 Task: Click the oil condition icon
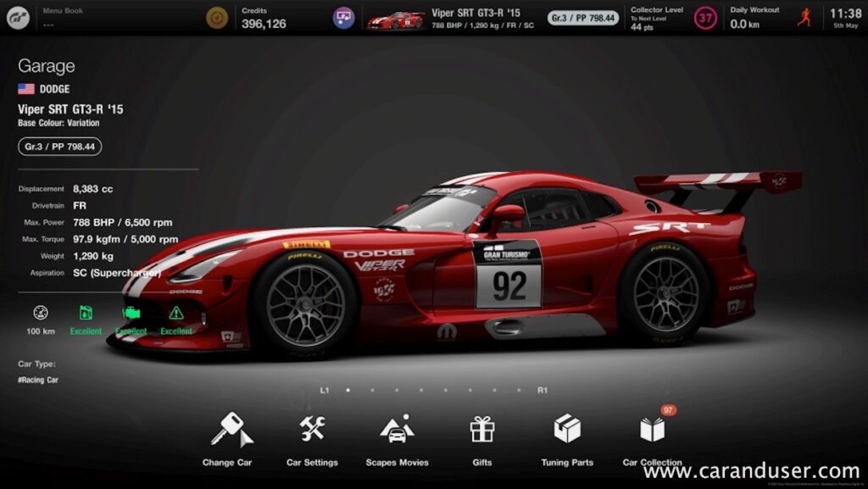(86, 313)
